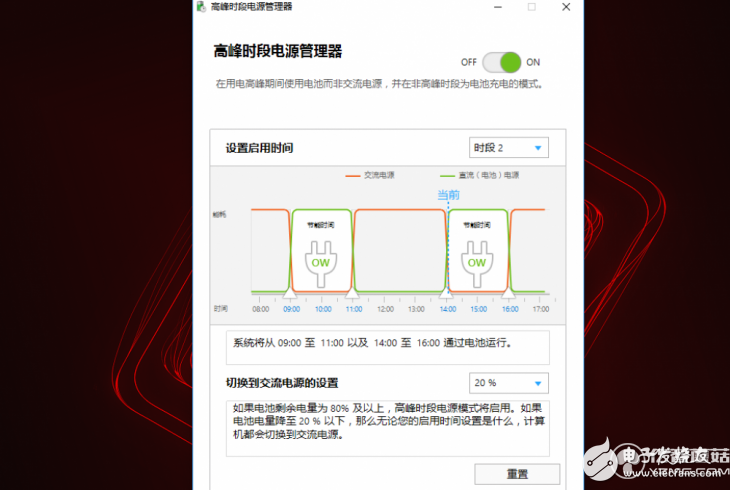Select the 16:00 triangle handle on the timeline
This screenshot has height=490, width=730.
(509, 293)
